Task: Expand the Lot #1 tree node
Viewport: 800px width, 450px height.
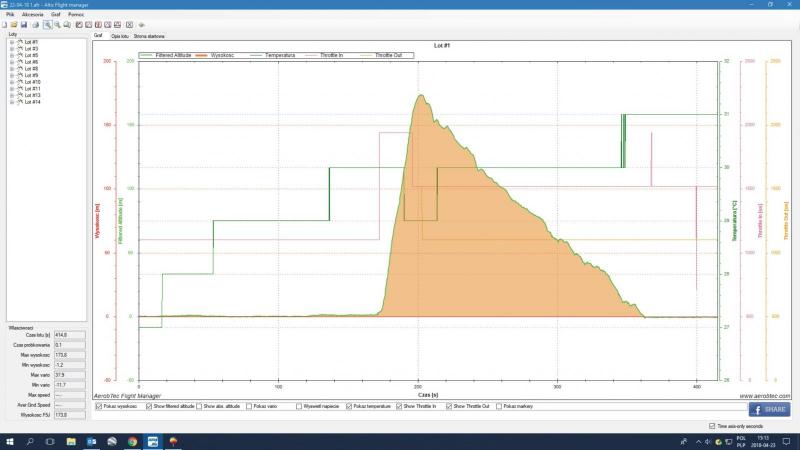Action: coord(10,42)
